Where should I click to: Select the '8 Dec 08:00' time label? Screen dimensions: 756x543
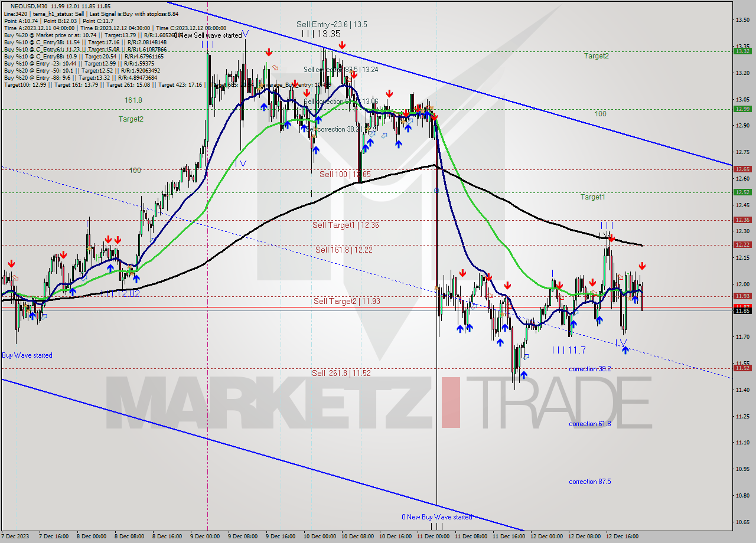(131, 537)
